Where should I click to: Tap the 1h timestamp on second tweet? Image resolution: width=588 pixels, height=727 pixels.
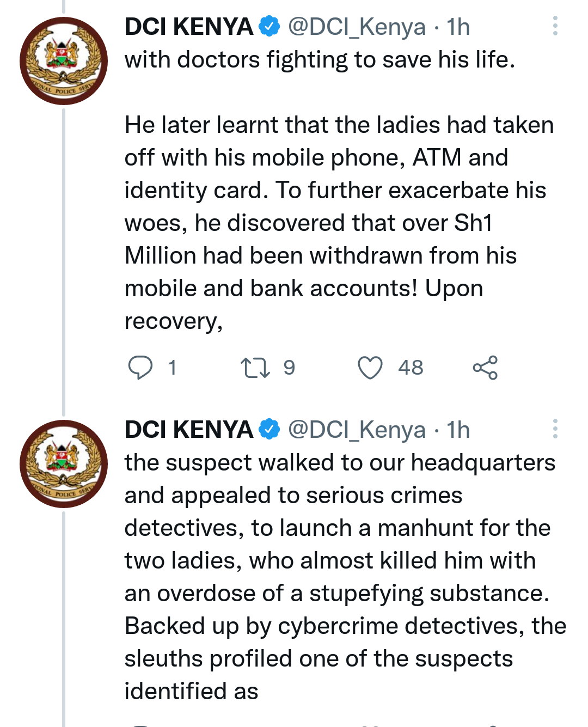458,430
